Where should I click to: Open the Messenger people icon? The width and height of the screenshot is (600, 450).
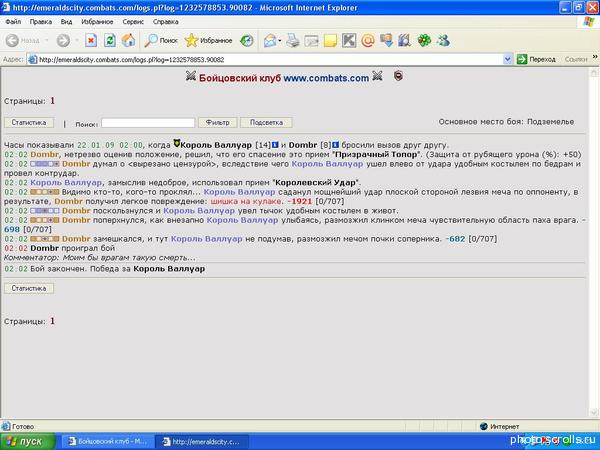point(443,40)
